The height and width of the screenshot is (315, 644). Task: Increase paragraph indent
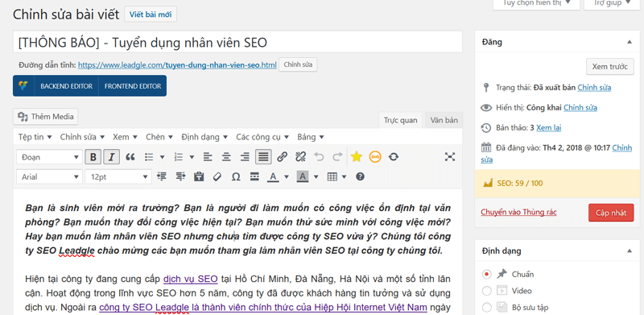pos(180,176)
